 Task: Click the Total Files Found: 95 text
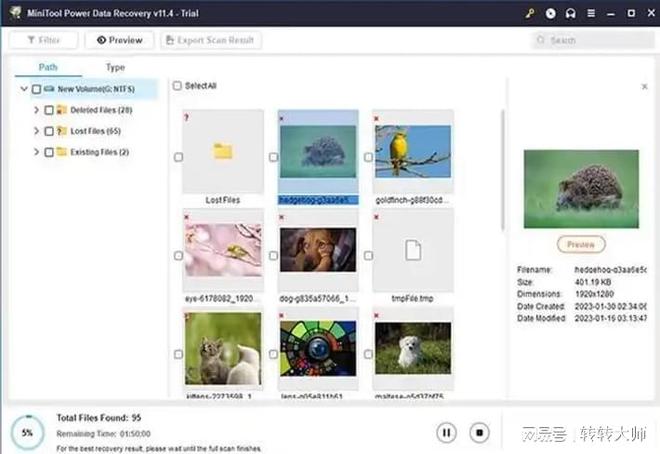pos(99,418)
